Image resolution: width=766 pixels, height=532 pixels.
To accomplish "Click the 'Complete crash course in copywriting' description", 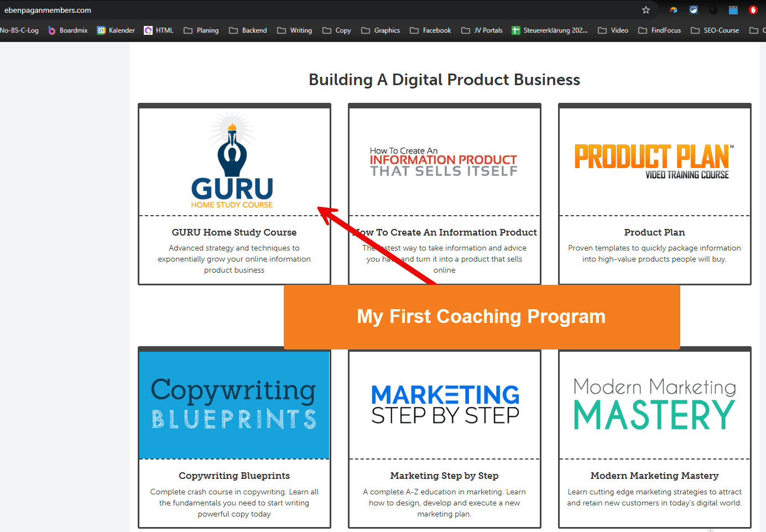I will tap(234, 503).
